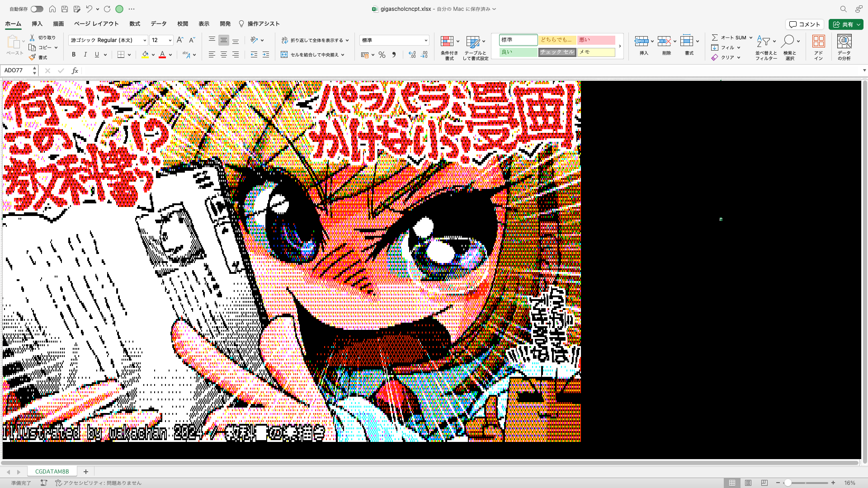Toggle Bold formatting
The width and height of the screenshot is (868, 488).
74,55
